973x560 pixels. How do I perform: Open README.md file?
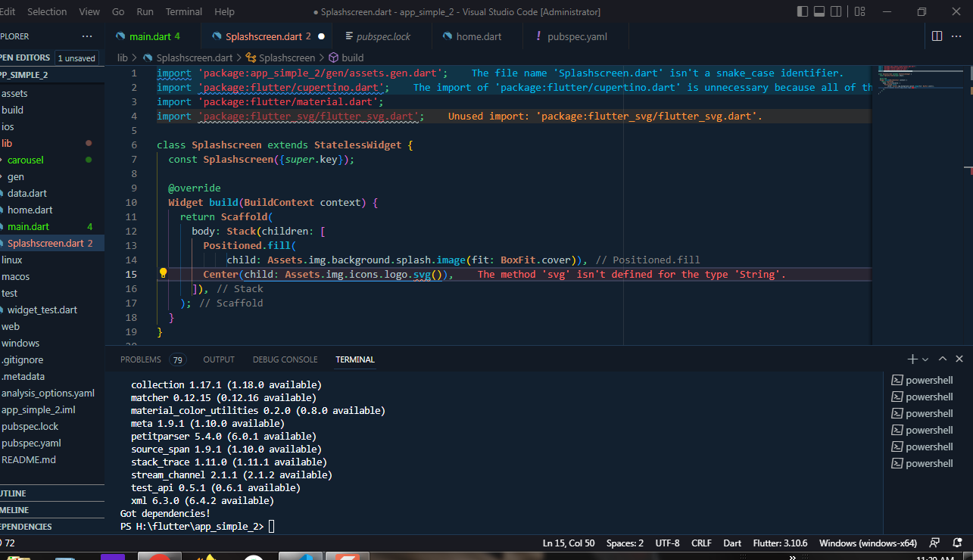pos(29,459)
